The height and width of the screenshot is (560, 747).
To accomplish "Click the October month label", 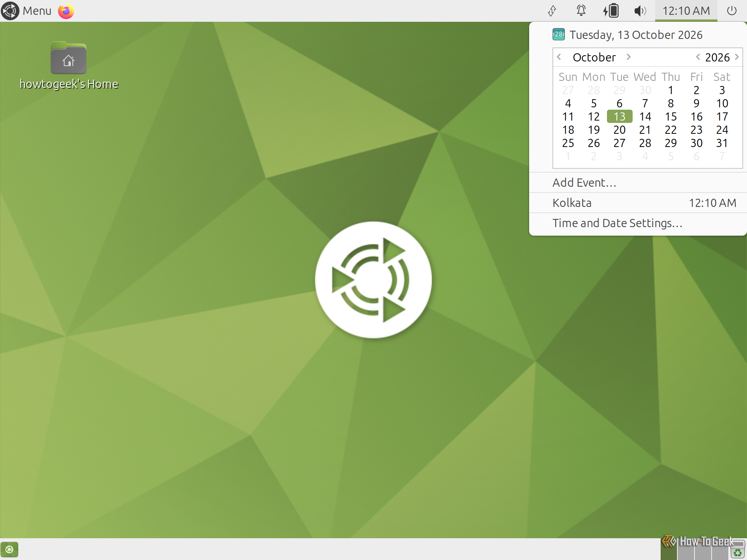I will tap(594, 57).
